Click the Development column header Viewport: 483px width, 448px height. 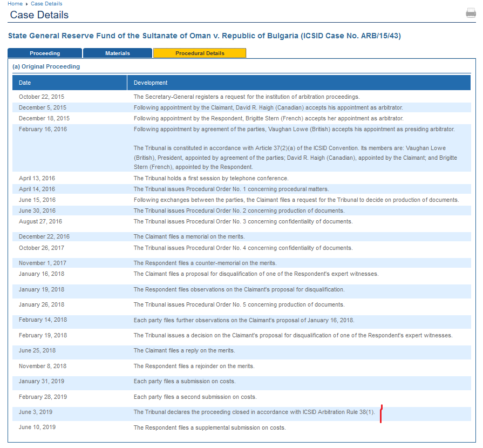[151, 83]
